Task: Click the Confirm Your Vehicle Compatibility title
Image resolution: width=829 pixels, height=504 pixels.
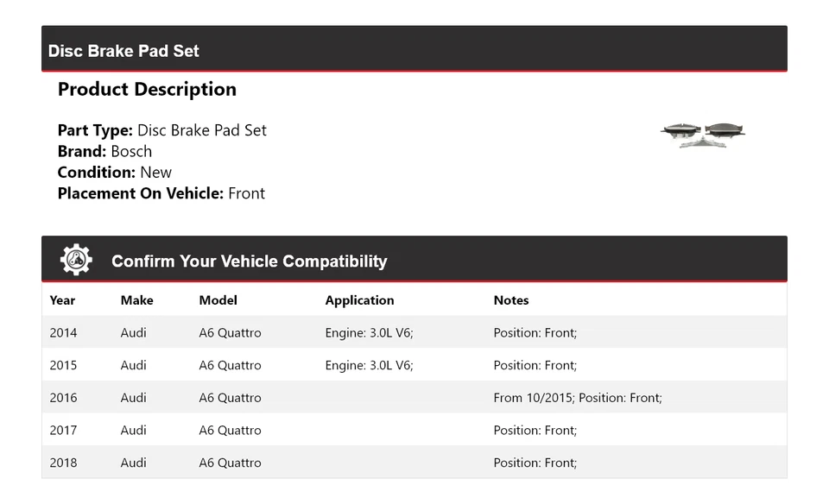Action: click(249, 261)
